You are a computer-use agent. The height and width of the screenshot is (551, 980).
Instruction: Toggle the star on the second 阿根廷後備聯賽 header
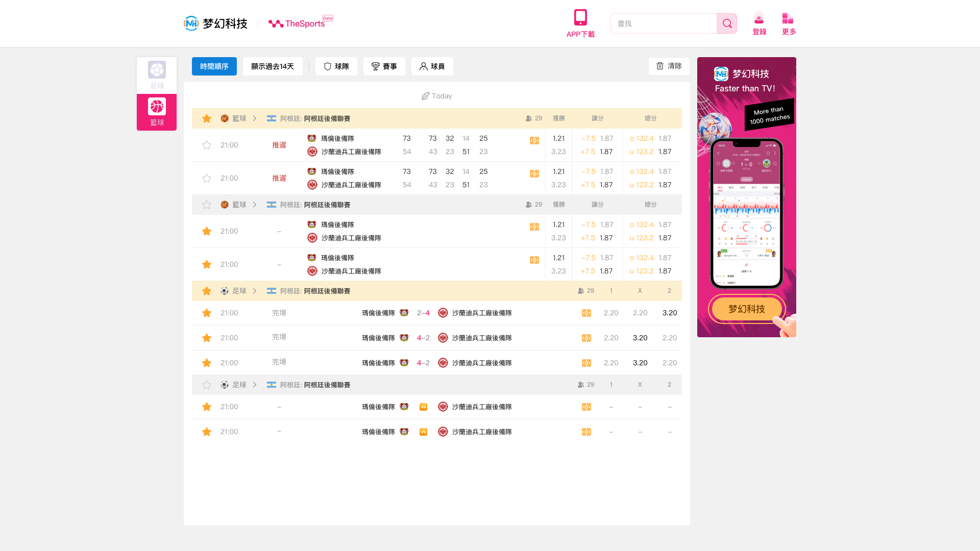point(207,205)
